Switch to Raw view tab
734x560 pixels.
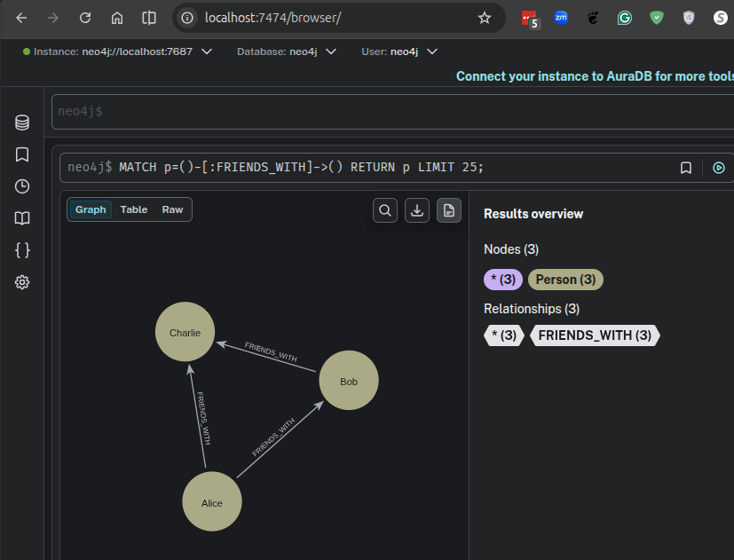click(x=172, y=209)
